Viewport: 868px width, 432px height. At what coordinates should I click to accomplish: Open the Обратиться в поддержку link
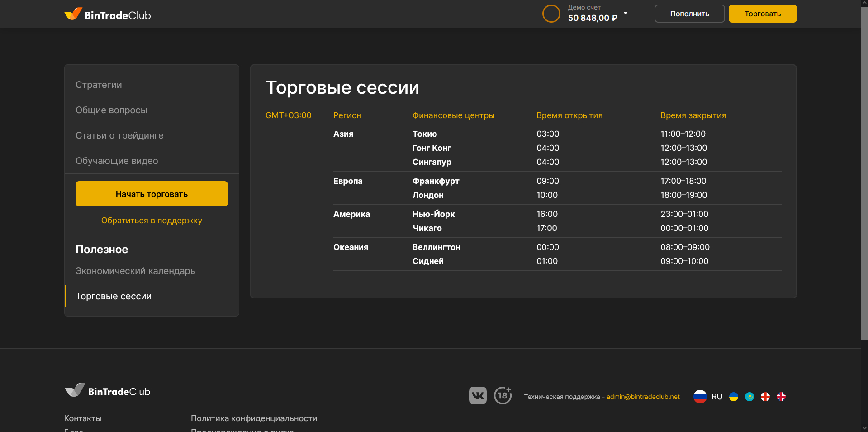152,221
